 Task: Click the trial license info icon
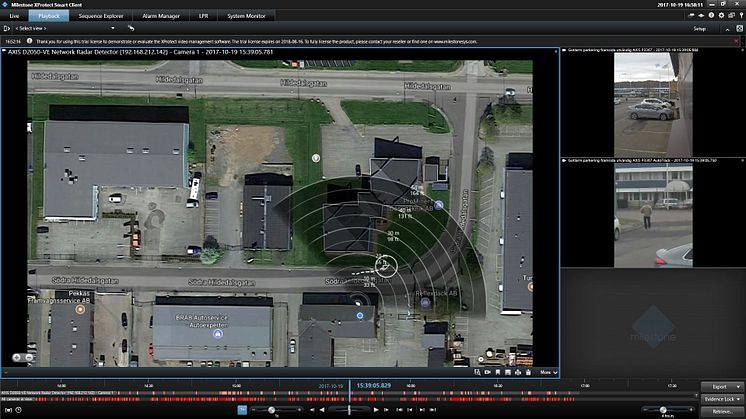[29, 41]
